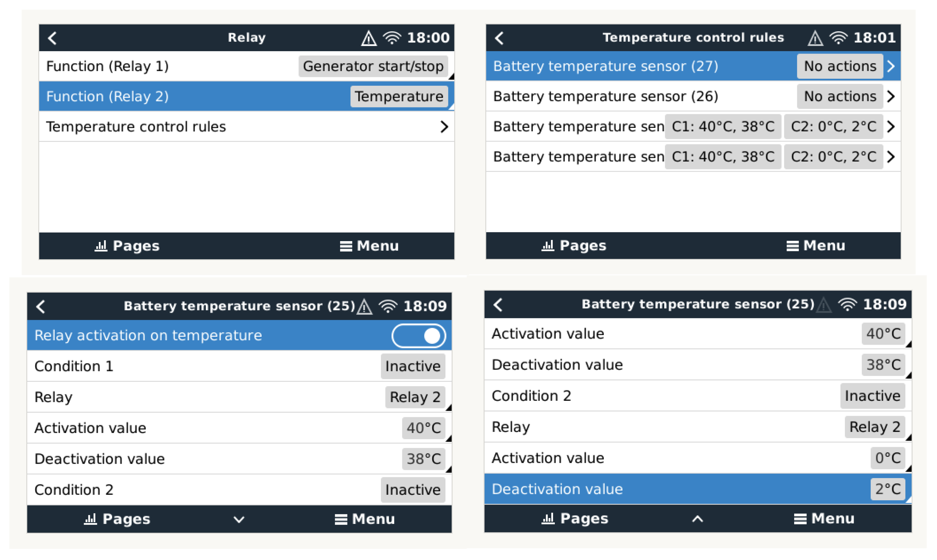The width and height of the screenshot is (937, 560).
Task: Click the scroll-down chevron in bottom bar
Action: tap(239, 520)
